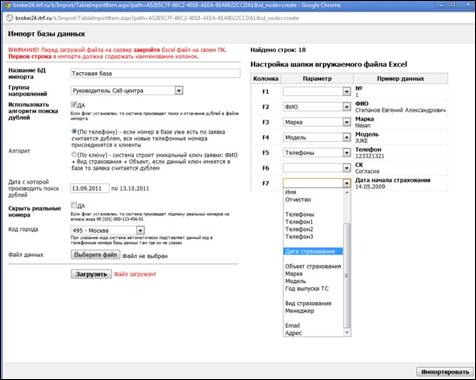Click the 'Файл загружен!' status text

(135, 274)
